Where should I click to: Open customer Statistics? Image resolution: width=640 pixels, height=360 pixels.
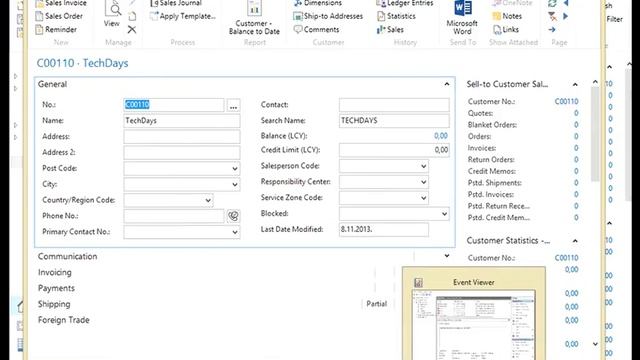pyautogui.click(x=396, y=16)
